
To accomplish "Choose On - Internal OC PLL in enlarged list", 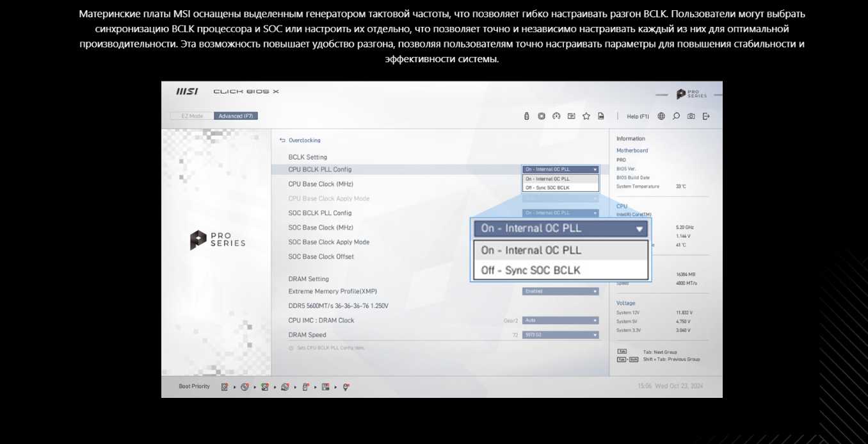I will [561, 251].
